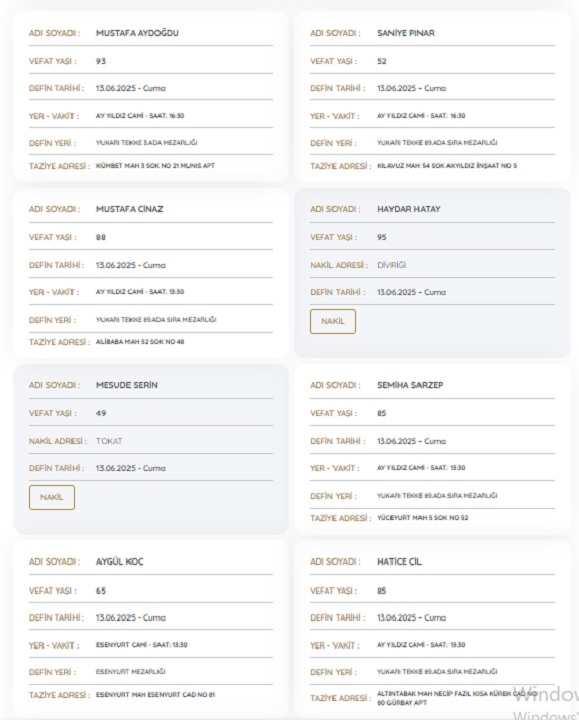Click Kılavuz Mah condolence address text
This screenshot has height=720, width=579.
pyautogui.click(x=447, y=166)
